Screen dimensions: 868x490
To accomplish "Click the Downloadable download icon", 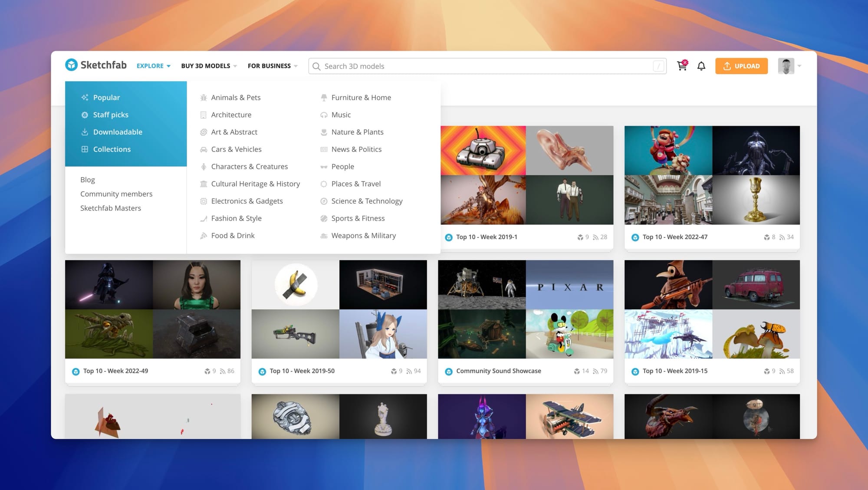I will coord(85,132).
